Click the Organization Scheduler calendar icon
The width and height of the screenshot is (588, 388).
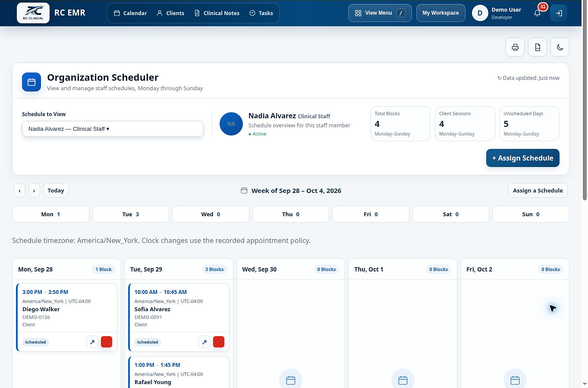point(31,82)
